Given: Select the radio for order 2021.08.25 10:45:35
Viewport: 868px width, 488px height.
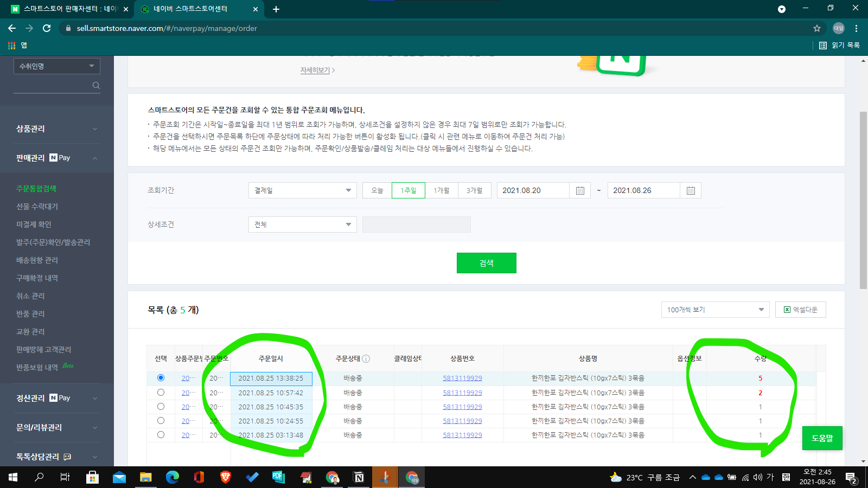Looking at the screenshot, I should pos(161,406).
